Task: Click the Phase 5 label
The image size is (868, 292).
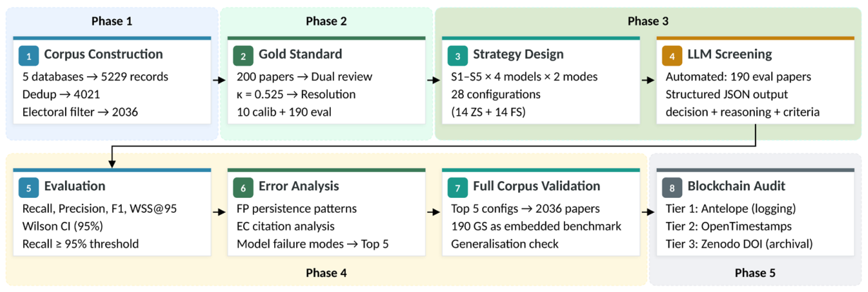Action: point(755,272)
